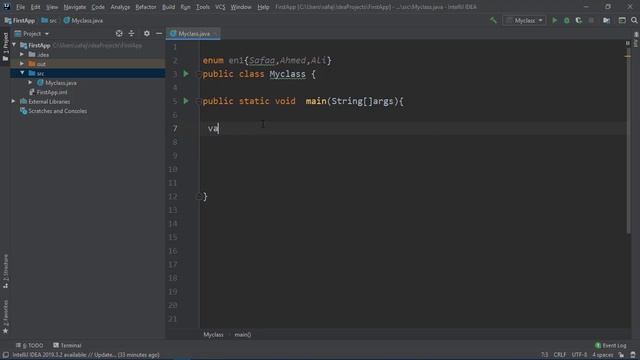640x360 pixels.
Task: Click the memory/notifications icon at status bar end
Action: (x=633, y=355)
